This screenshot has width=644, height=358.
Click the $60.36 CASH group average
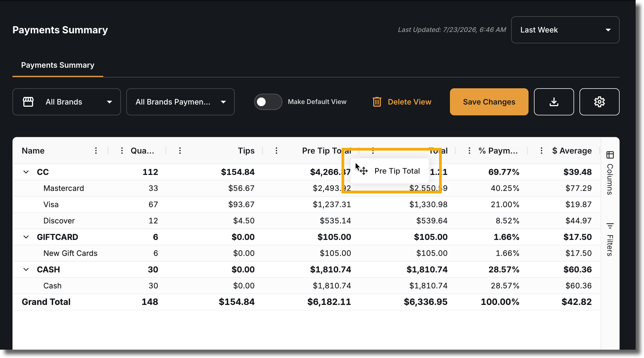click(x=578, y=269)
